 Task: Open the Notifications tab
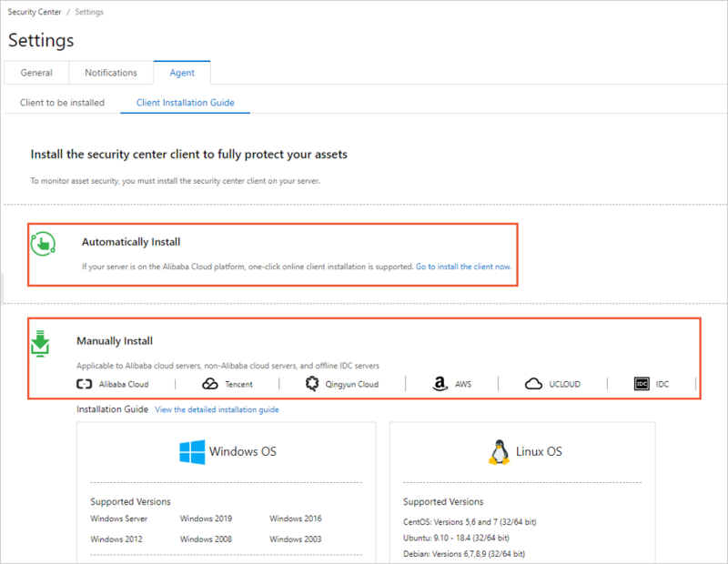coord(111,73)
